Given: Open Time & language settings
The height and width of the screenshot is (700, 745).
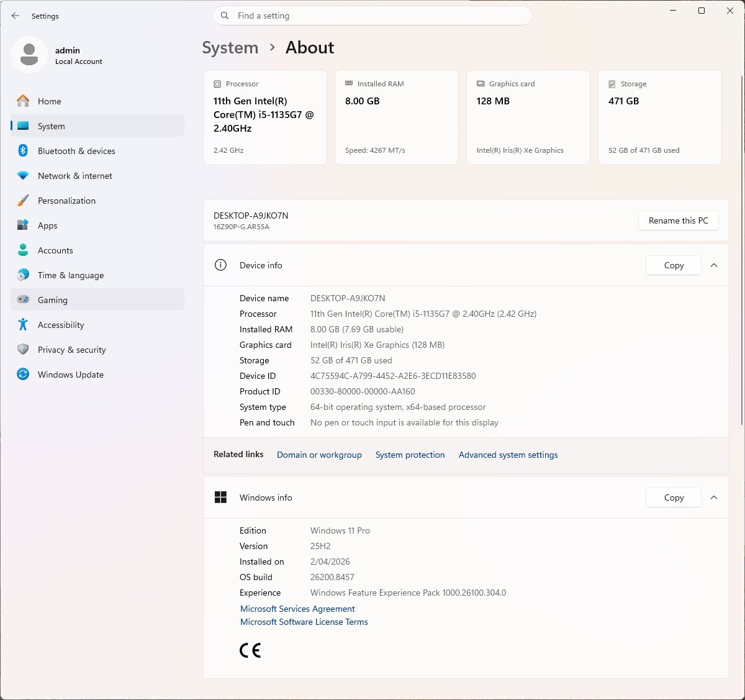Looking at the screenshot, I should pos(97,275).
